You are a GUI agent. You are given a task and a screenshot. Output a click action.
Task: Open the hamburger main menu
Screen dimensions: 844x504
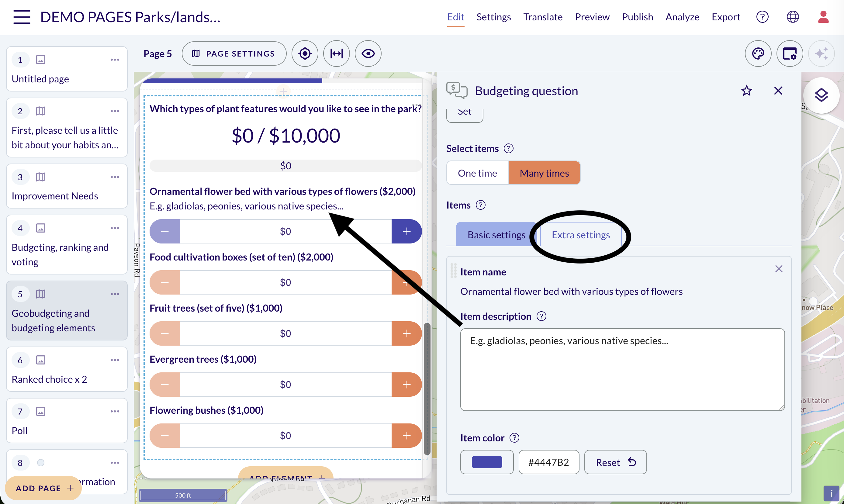[22, 17]
